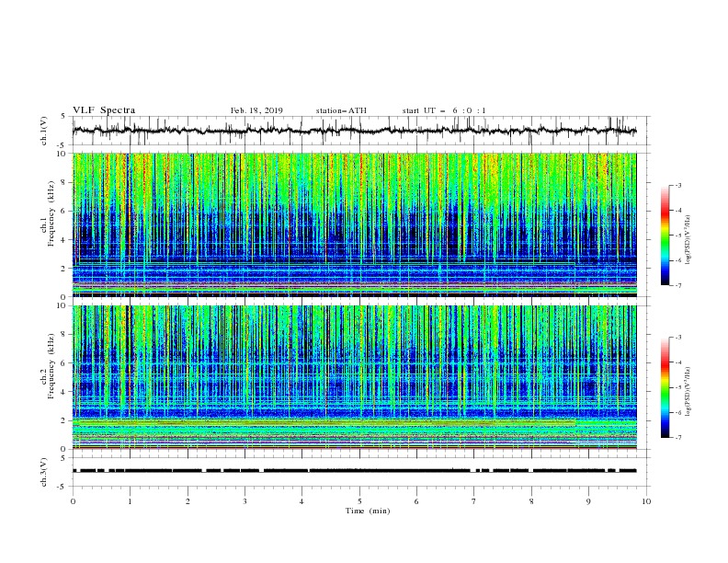728x563 pixels.
Task: Click time axis tick label "4"
Action: 301,501
